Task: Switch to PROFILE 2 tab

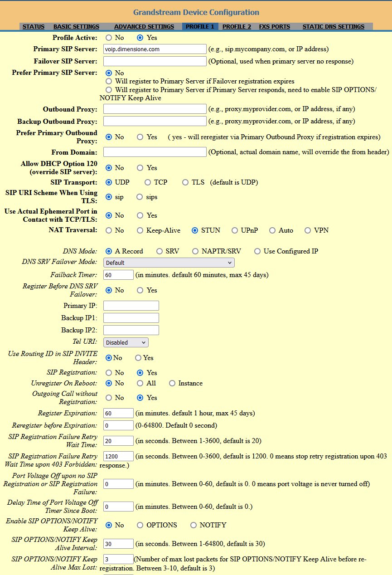Action: click(x=237, y=27)
